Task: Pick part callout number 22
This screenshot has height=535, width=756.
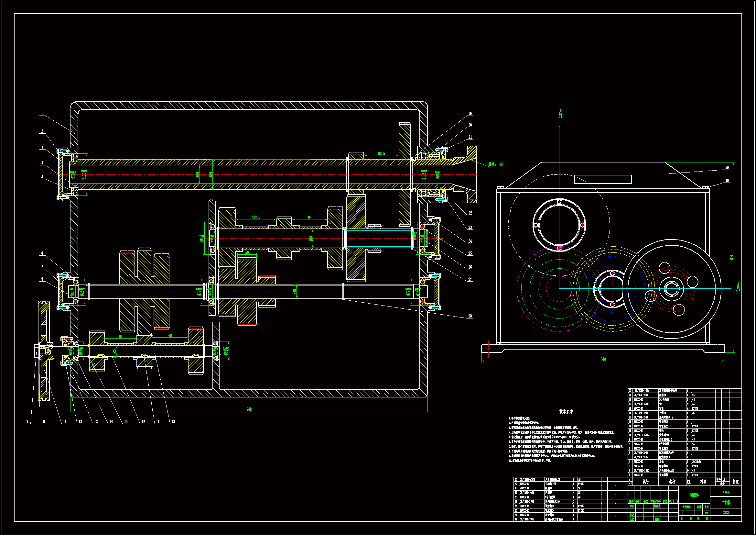Action: tap(470, 213)
